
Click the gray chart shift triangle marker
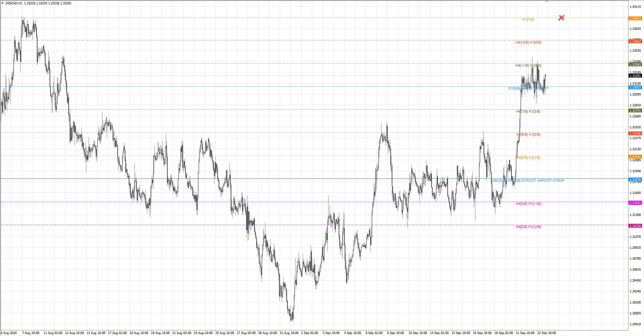(x=547, y=2)
